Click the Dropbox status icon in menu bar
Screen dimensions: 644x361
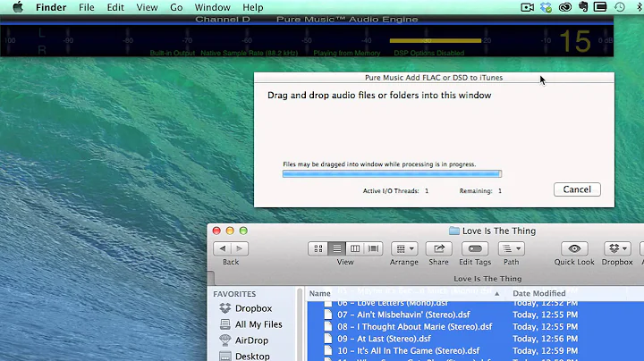546,7
